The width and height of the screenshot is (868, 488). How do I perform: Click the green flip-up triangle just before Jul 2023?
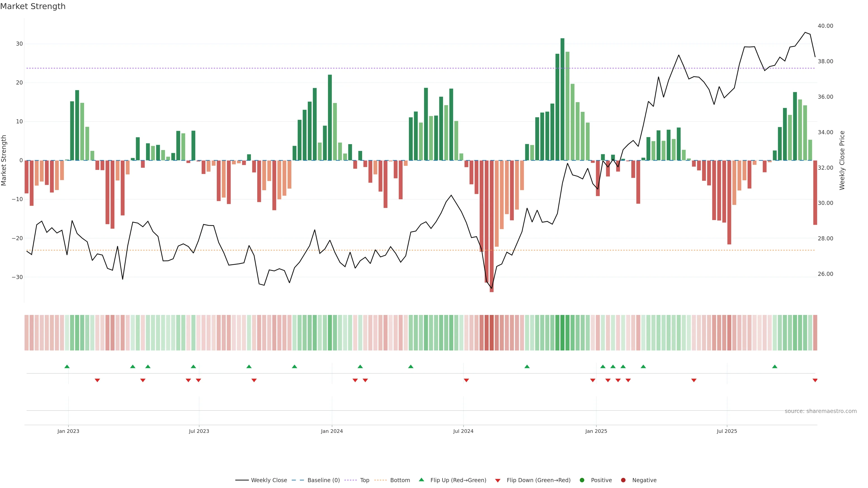[x=193, y=366]
